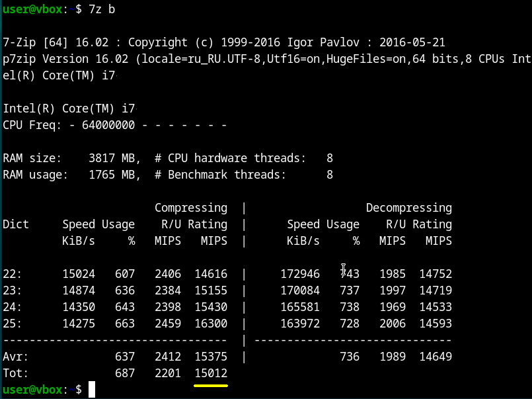Select the RAM size value "3817 MB"
The height and width of the screenshot is (399, 532).
click(x=112, y=158)
